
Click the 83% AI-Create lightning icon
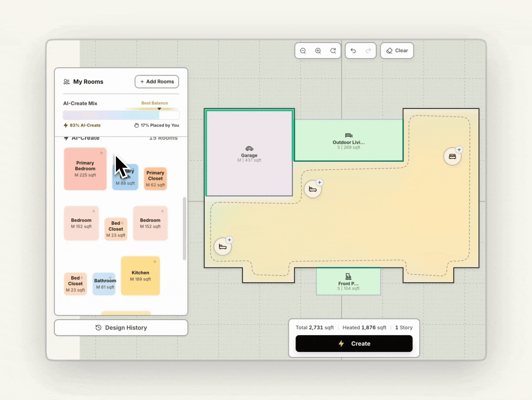point(66,125)
